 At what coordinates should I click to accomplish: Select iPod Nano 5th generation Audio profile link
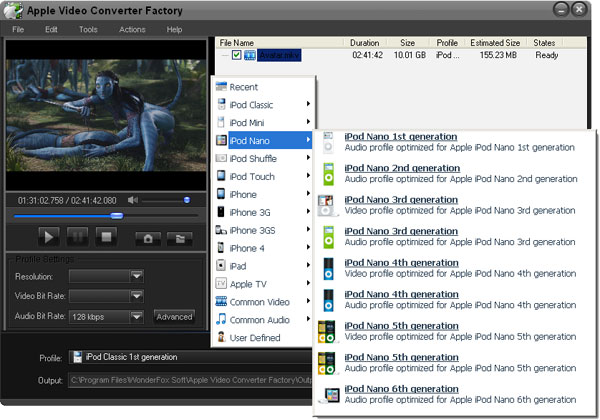[401, 357]
